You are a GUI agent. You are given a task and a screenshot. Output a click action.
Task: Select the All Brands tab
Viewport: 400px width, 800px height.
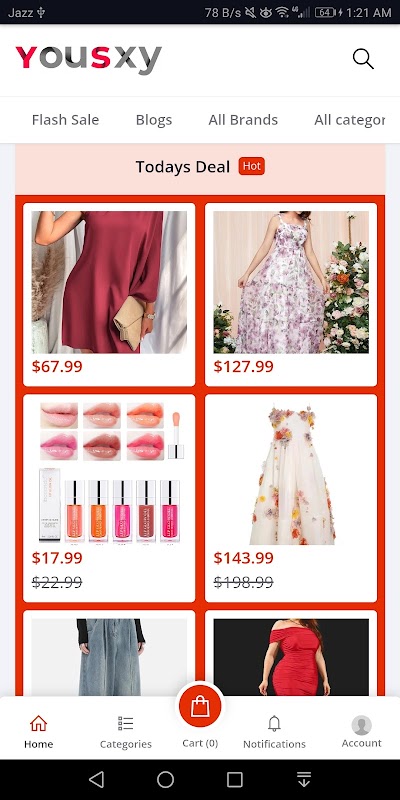click(x=243, y=120)
